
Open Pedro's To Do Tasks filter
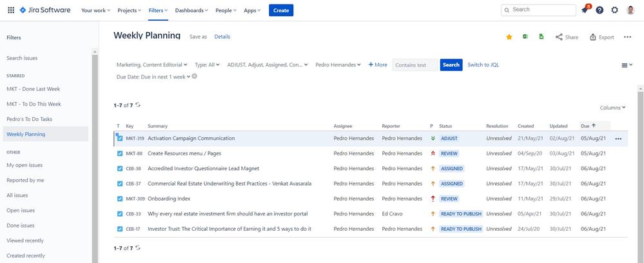(29, 119)
